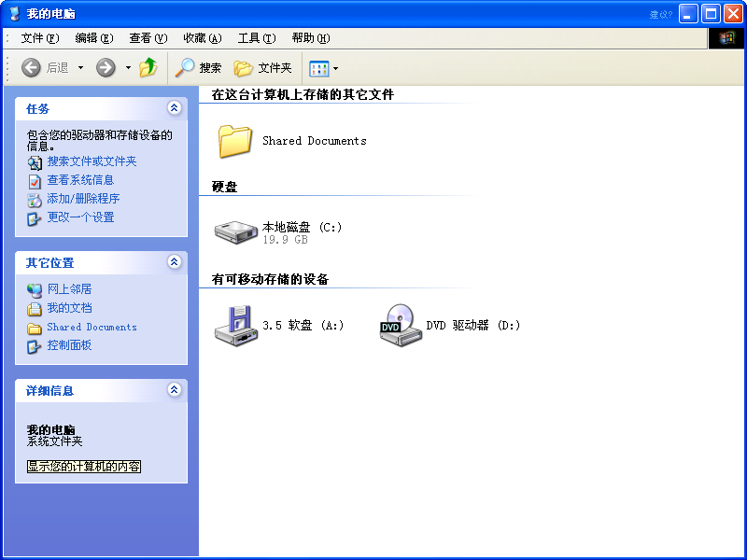
Task: Click the Views icon button
Action: tap(318, 68)
